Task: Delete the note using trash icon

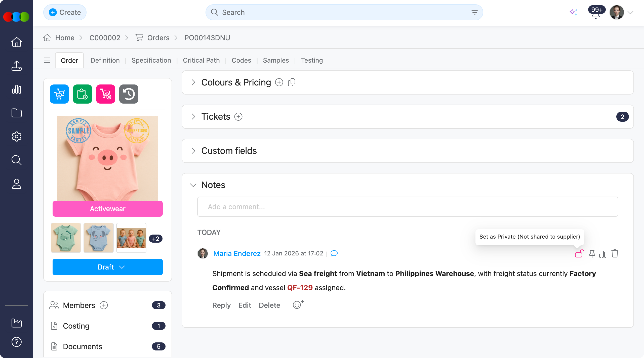Action: [x=615, y=254]
